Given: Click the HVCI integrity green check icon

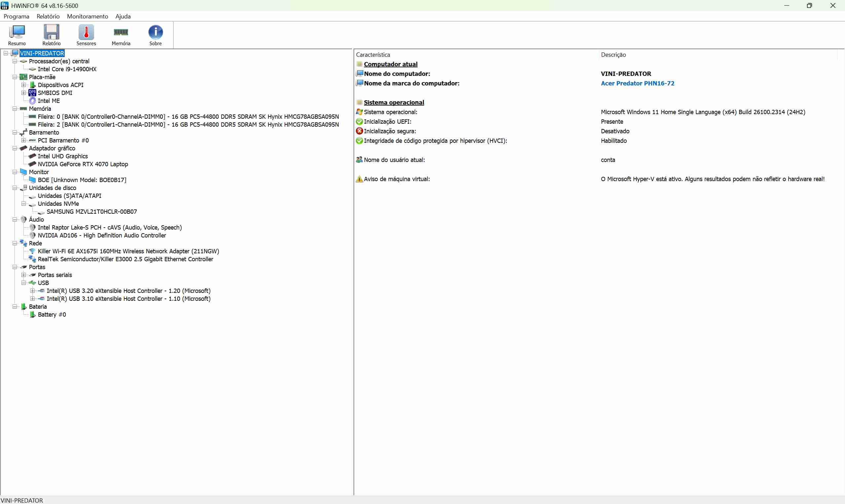Looking at the screenshot, I should (359, 141).
